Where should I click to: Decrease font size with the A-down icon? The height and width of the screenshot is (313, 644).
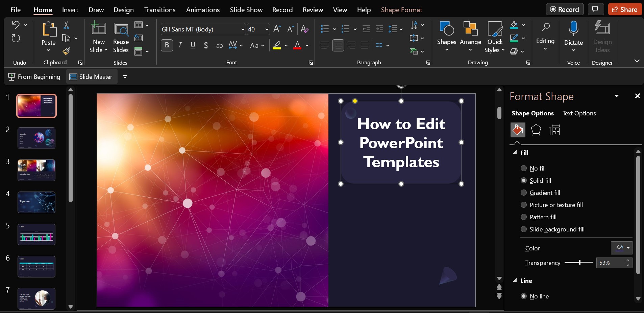point(290,29)
